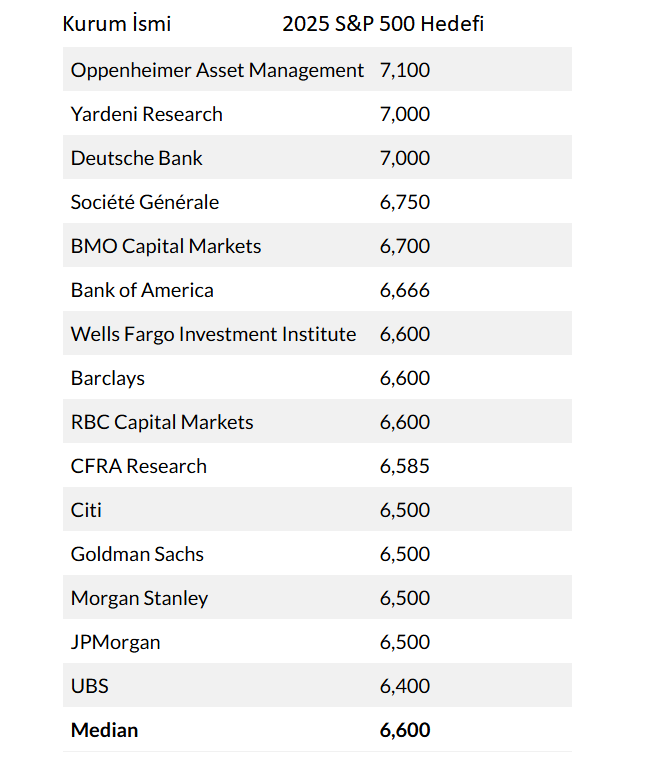Select the Oppenheimer Asset Management row
This screenshot has width=648, height=769.
click(x=317, y=69)
